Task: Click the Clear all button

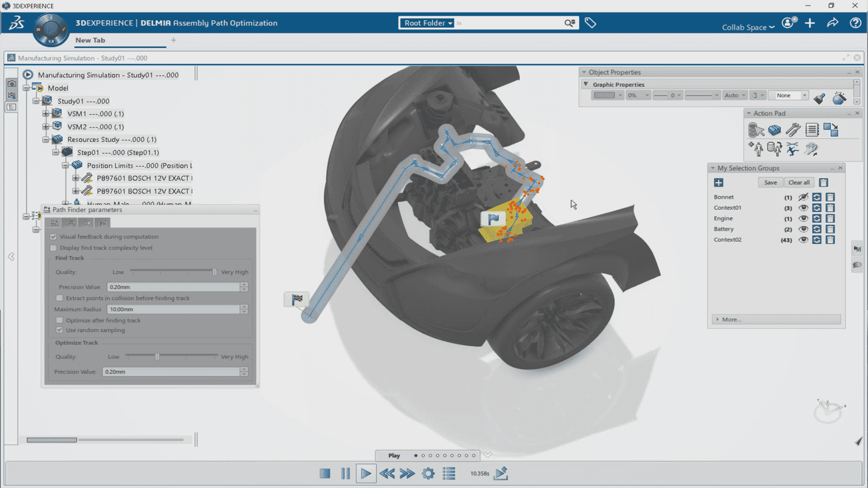Action: (x=798, y=183)
